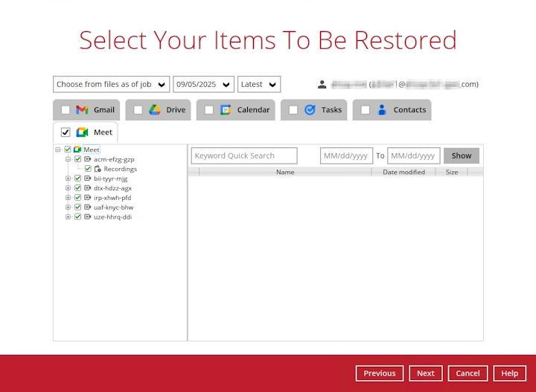
Task: Click the user account icon
Action: (x=322, y=85)
